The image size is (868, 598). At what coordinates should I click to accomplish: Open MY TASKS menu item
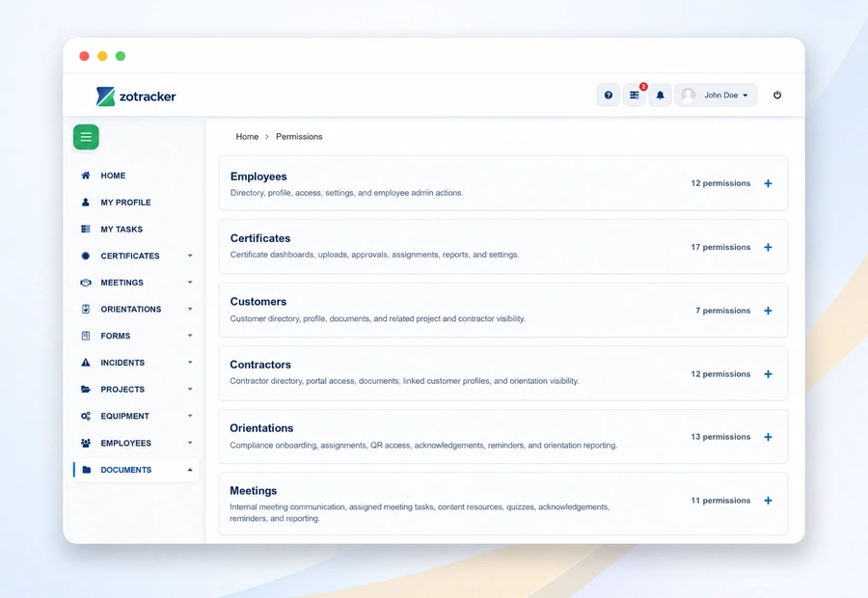pyautogui.click(x=122, y=230)
